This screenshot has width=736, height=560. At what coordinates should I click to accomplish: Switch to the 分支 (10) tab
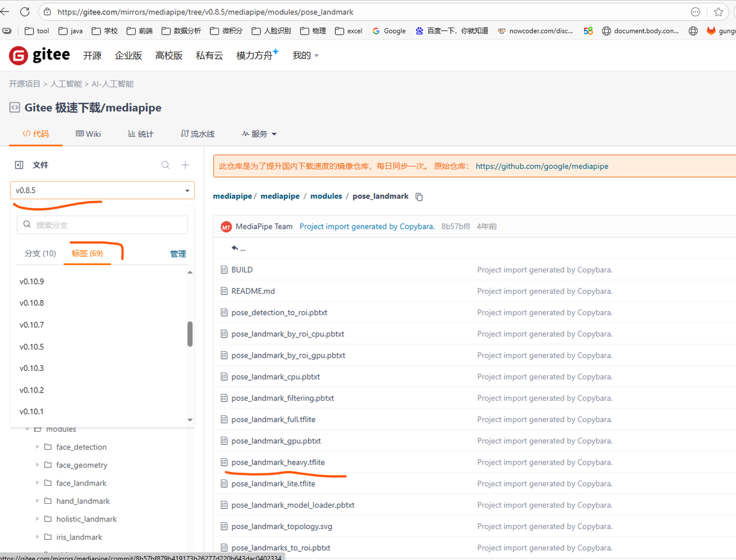(40, 254)
